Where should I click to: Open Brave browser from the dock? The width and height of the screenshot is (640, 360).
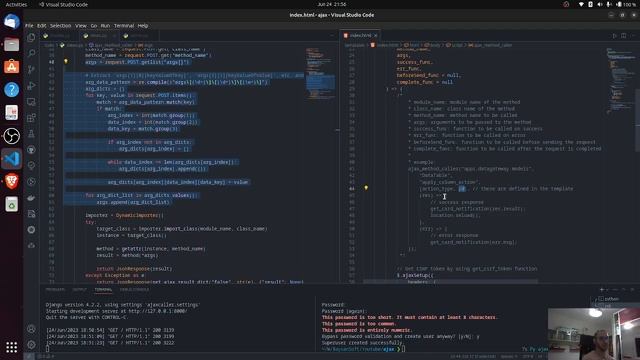11,181
